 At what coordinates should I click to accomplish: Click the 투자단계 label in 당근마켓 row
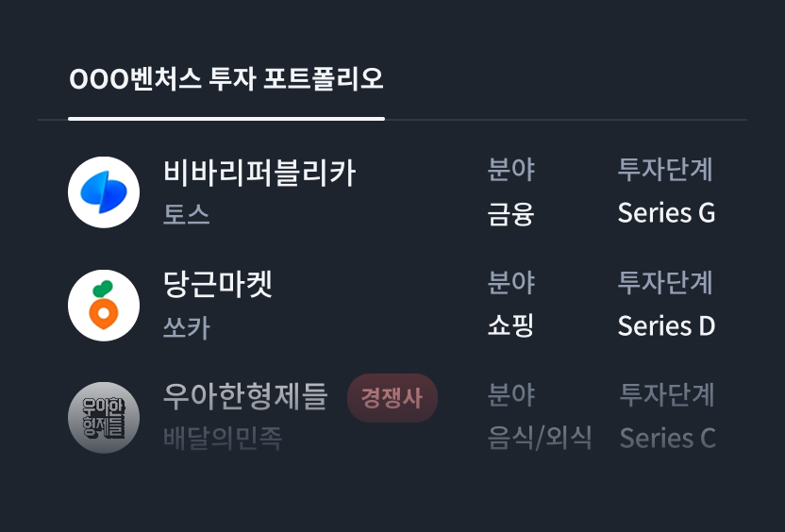click(665, 282)
